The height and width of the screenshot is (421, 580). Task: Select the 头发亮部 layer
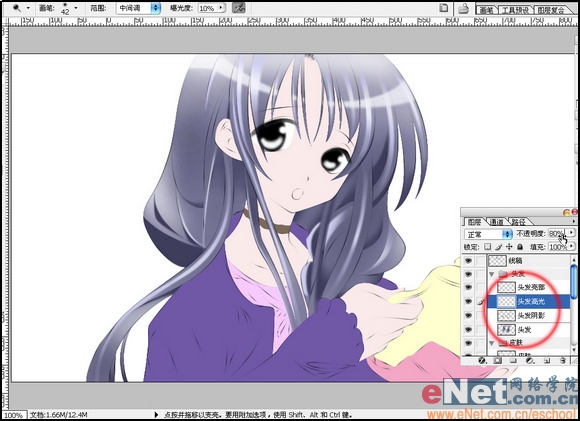(x=530, y=287)
